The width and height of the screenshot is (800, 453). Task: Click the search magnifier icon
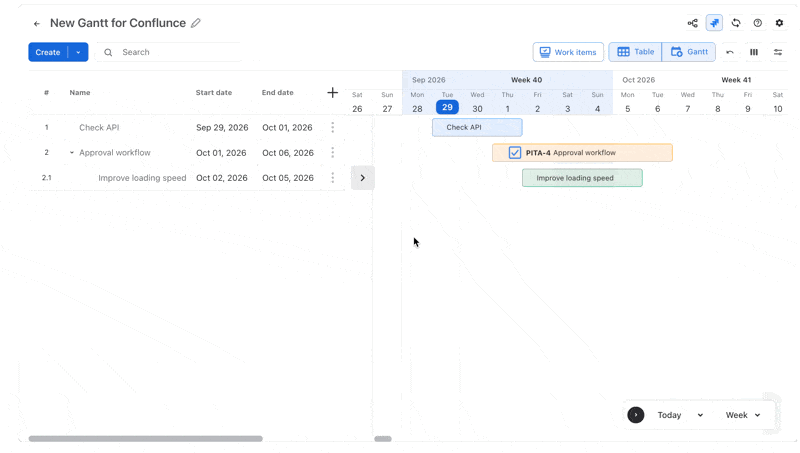108,52
